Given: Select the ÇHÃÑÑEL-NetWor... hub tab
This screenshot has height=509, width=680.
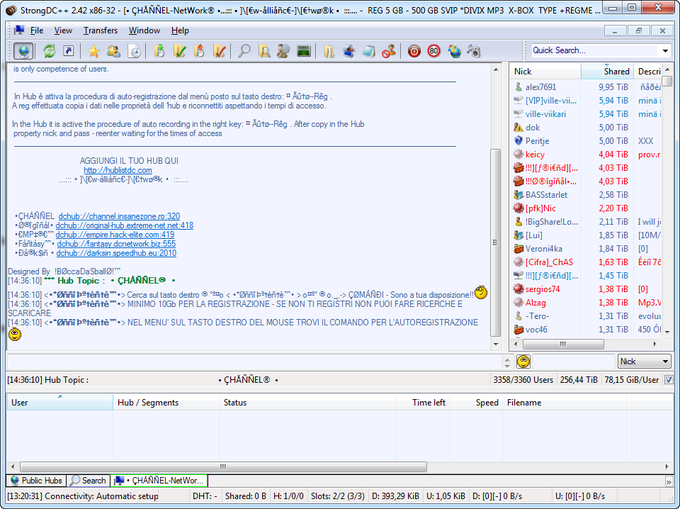Looking at the screenshot, I should (159, 480).
